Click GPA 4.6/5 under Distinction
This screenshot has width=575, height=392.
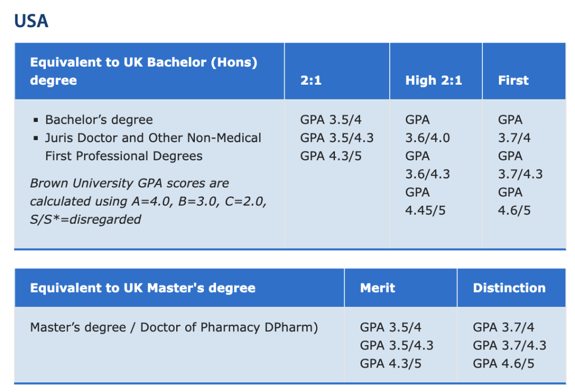coord(504,364)
